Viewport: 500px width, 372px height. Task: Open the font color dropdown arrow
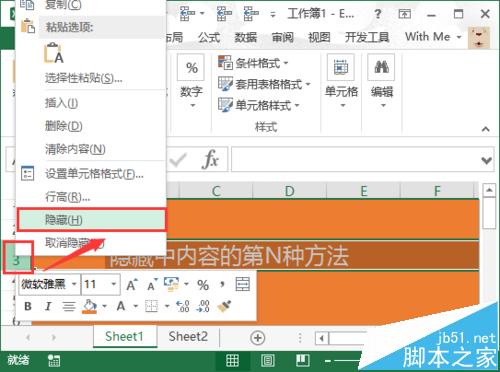pos(136,306)
